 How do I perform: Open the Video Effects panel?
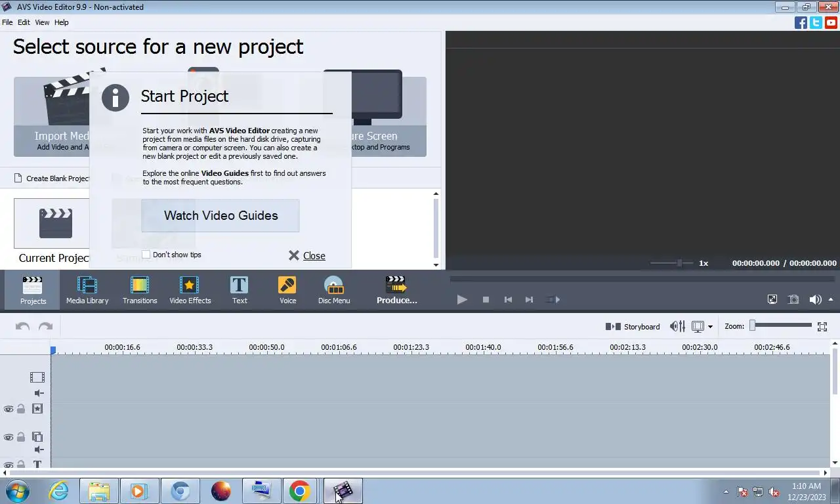point(190,290)
